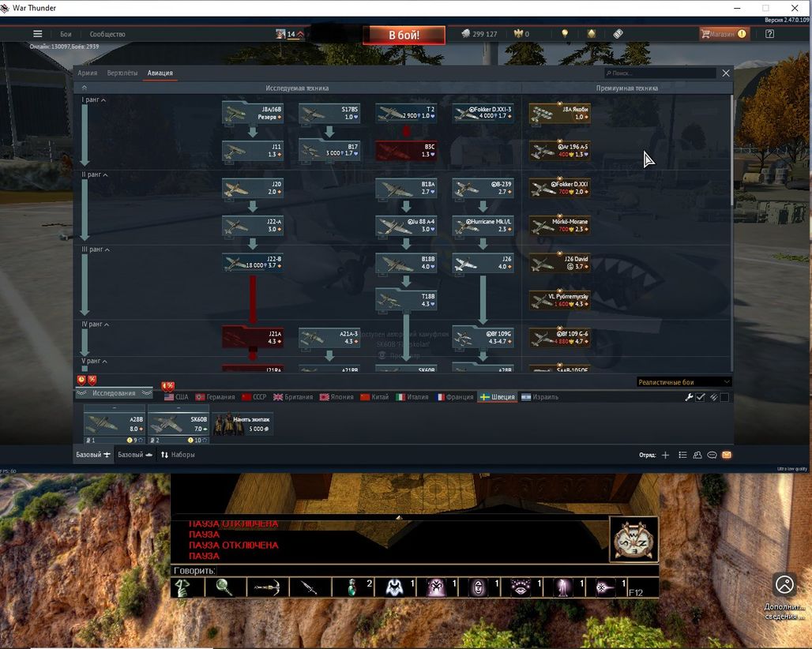
Task: Use the green potion quickbar slot
Action: 352,588
